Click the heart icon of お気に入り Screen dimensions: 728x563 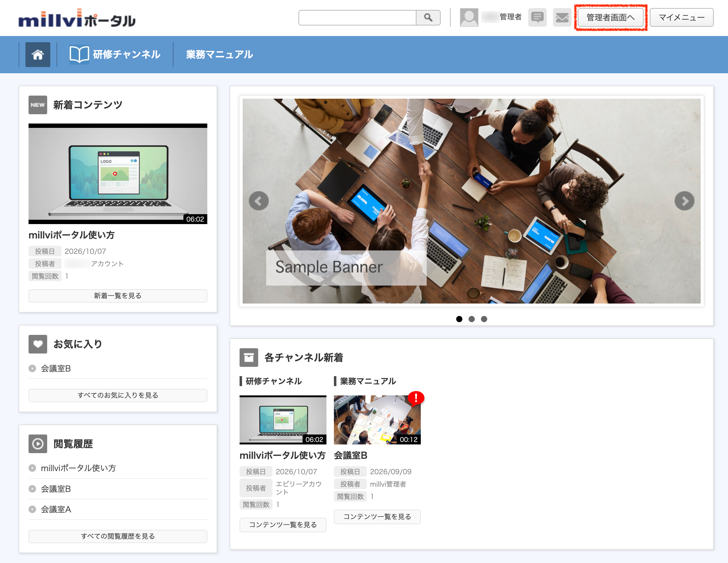pos(38,344)
